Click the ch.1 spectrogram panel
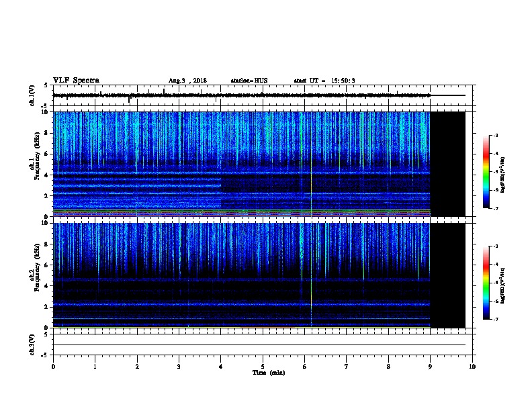The image size is (532, 411). tap(259, 164)
